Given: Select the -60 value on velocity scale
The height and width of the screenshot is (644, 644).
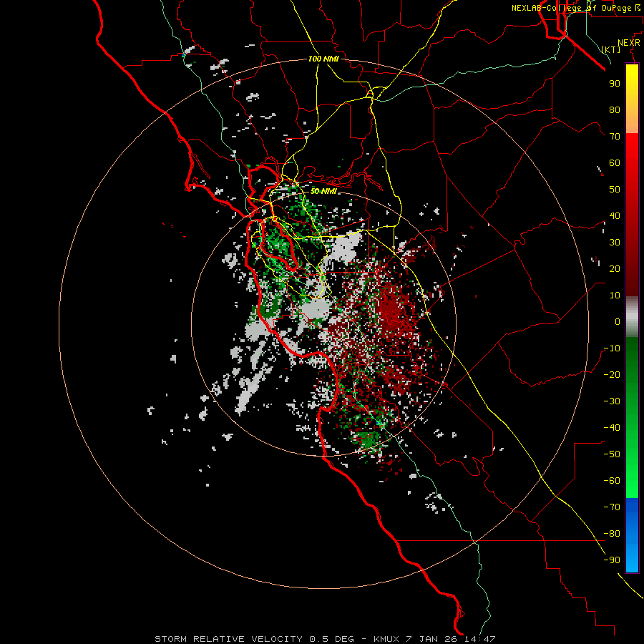Looking at the screenshot, I should (x=612, y=481).
